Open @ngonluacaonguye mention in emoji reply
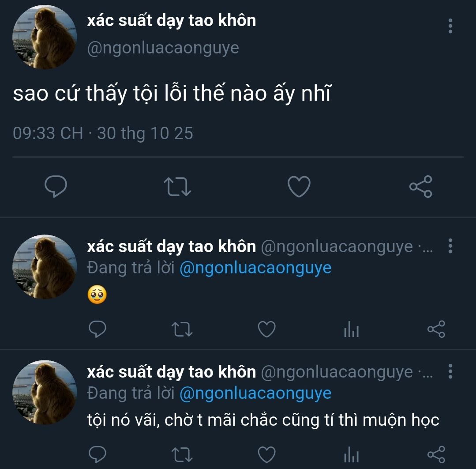 255,268
